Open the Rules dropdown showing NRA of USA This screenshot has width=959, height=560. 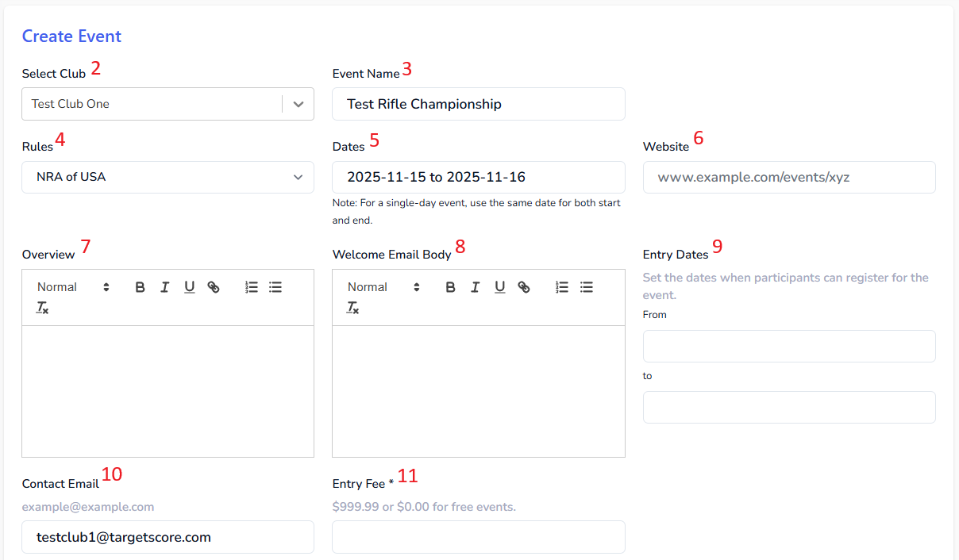168,177
